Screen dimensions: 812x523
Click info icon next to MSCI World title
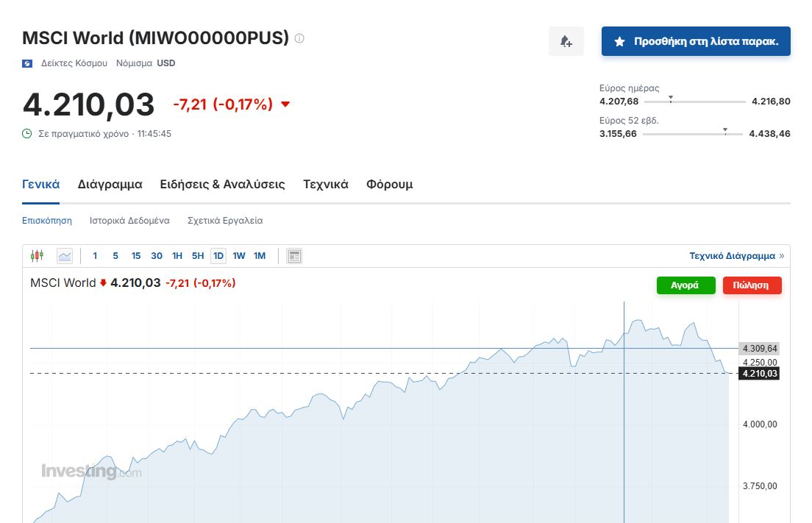299,38
